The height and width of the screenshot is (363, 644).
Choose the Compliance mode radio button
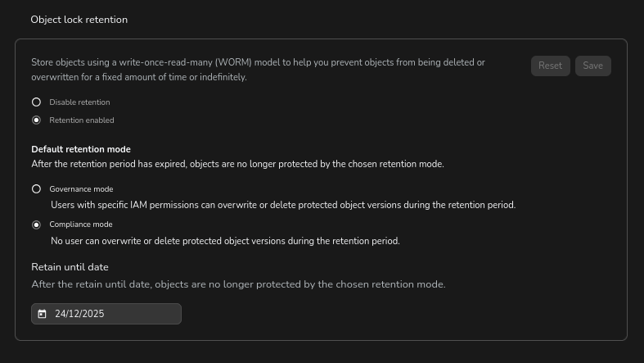point(36,225)
